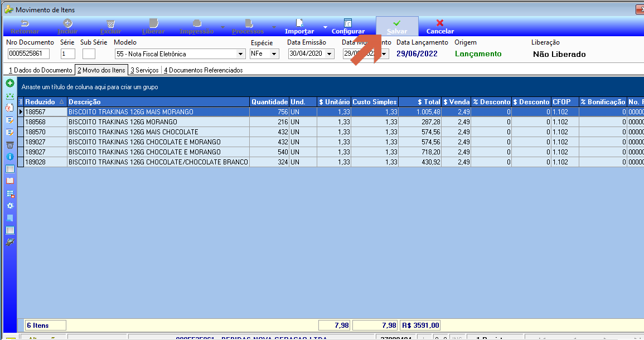Click the R$ 3591,00 footer total
The height and width of the screenshot is (340, 644).
420,325
